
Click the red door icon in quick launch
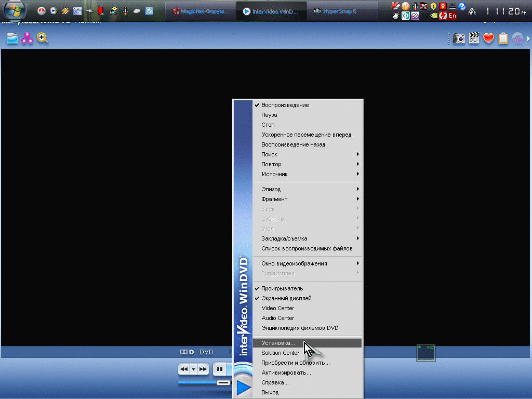[x=101, y=11]
